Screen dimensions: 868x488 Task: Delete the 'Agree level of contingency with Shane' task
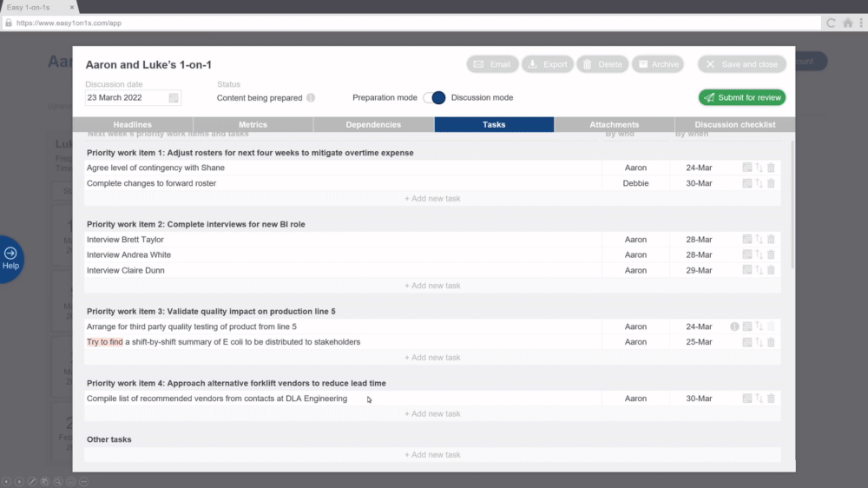[771, 168]
